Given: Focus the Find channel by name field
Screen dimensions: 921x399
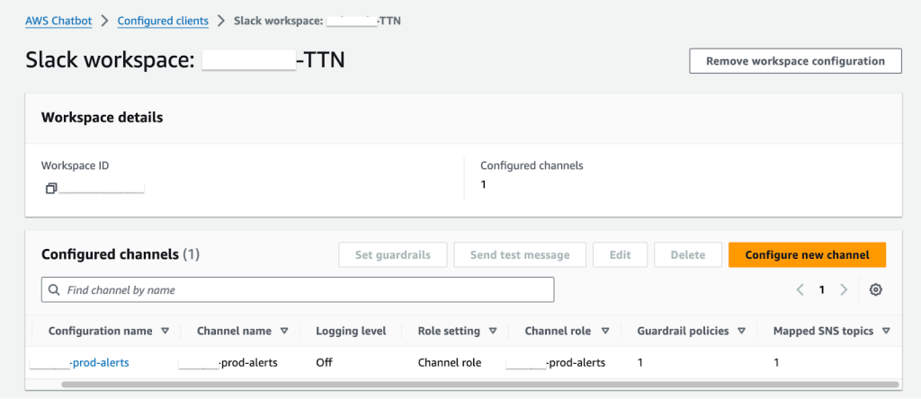Looking at the screenshot, I should tap(298, 290).
